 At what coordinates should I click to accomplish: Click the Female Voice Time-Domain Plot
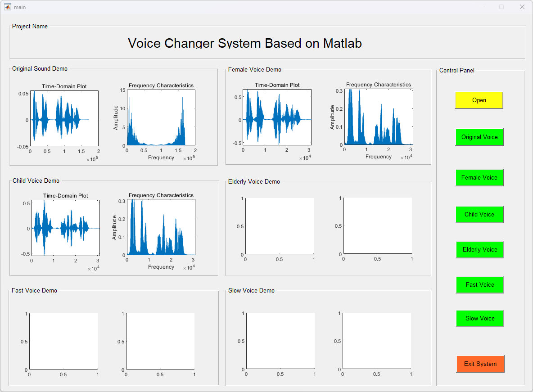[x=277, y=117]
